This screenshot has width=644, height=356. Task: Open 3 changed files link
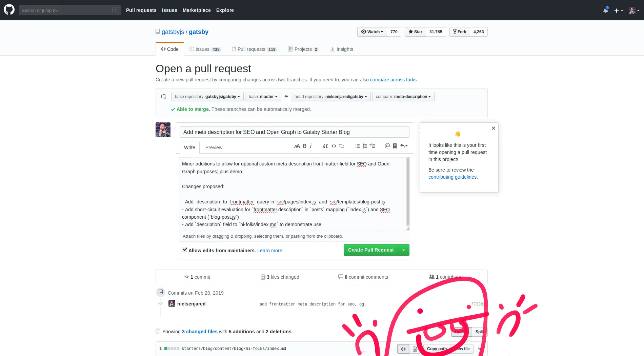tap(200, 332)
